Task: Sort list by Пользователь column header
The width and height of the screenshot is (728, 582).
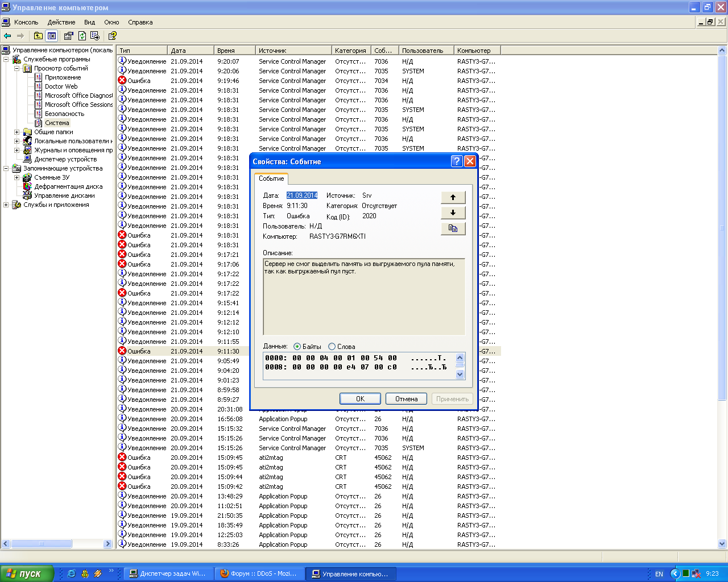Action: click(x=426, y=51)
